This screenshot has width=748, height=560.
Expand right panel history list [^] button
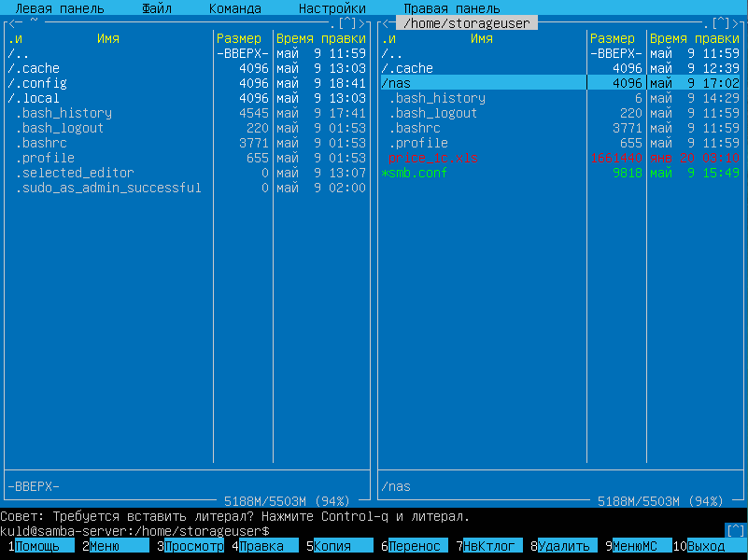coord(719,23)
